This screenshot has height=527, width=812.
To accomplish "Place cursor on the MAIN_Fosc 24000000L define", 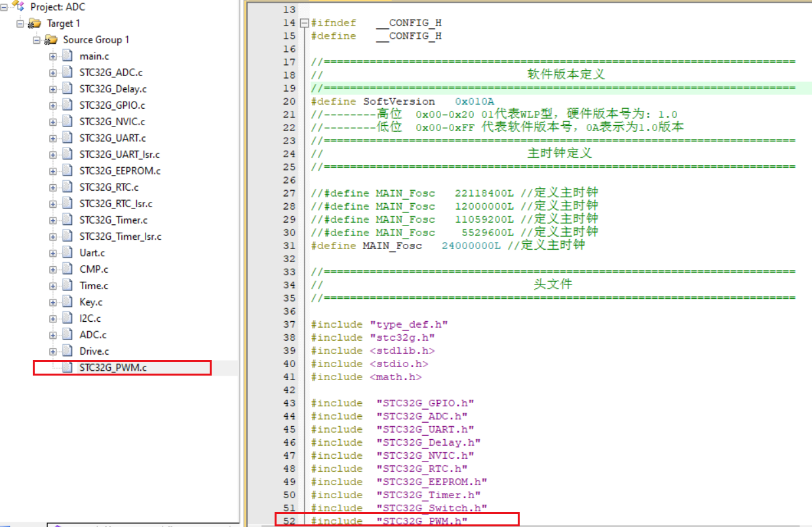I will [x=406, y=246].
